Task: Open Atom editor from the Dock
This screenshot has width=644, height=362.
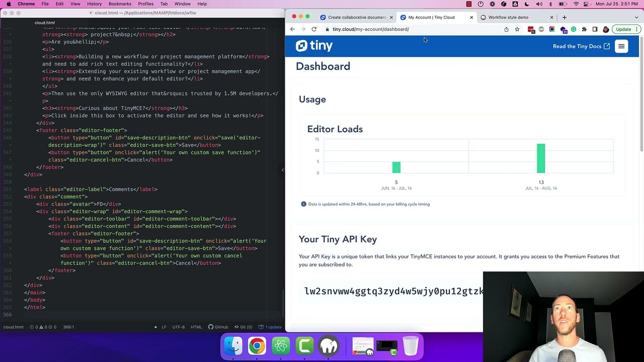Action: coord(281,346)
